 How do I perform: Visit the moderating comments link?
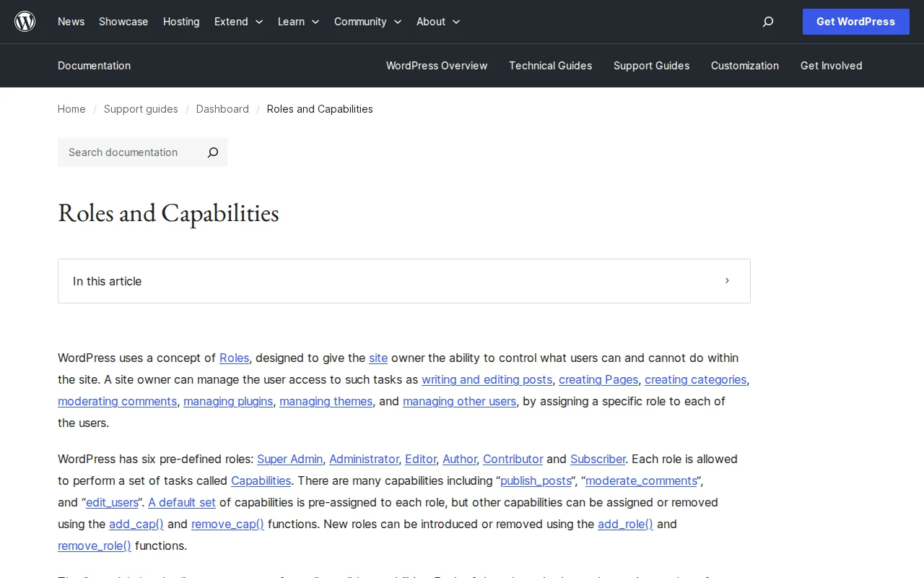click(117, 401)
